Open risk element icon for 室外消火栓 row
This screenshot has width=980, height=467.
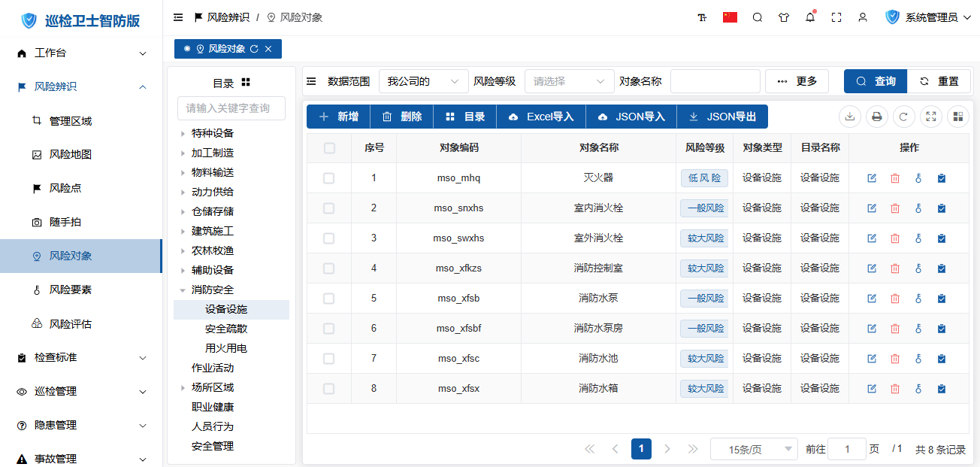(918, 238)
